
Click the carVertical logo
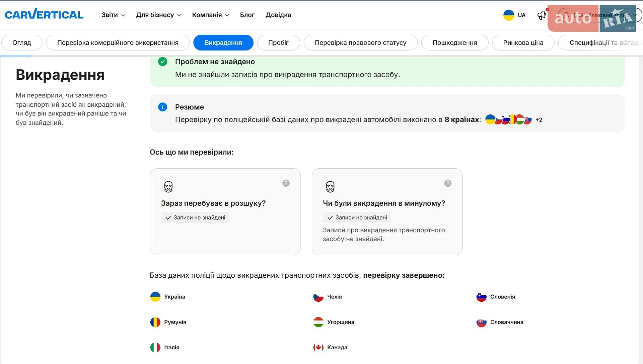pyautogui.click(x=44, y=14)
